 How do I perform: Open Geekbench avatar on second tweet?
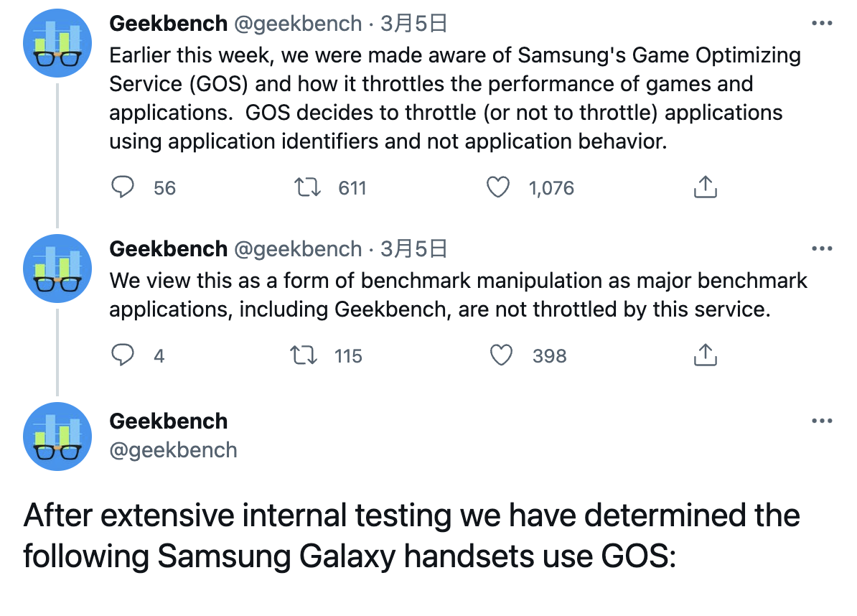pos(57,269)
